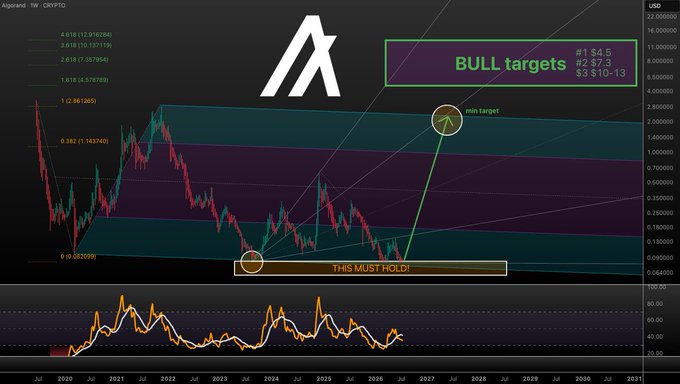
Task: Click the 2031 label on time axis
Action: [634, 379]
